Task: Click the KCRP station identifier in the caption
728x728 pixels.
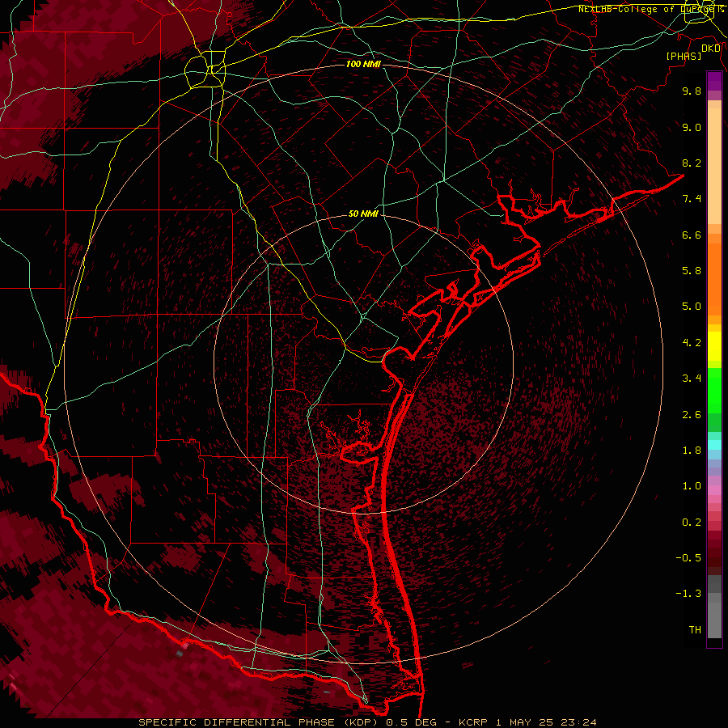Action: pos(474,722)
